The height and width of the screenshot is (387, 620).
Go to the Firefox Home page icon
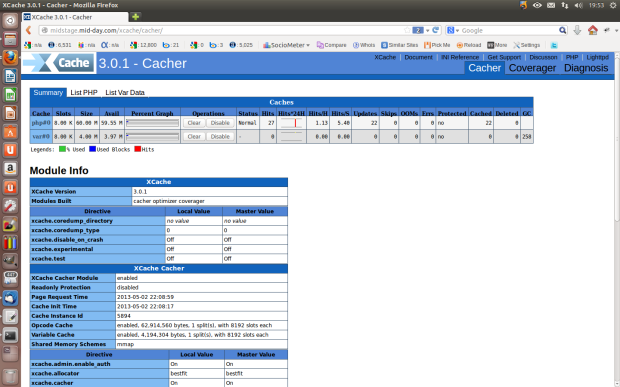point(592,30)
